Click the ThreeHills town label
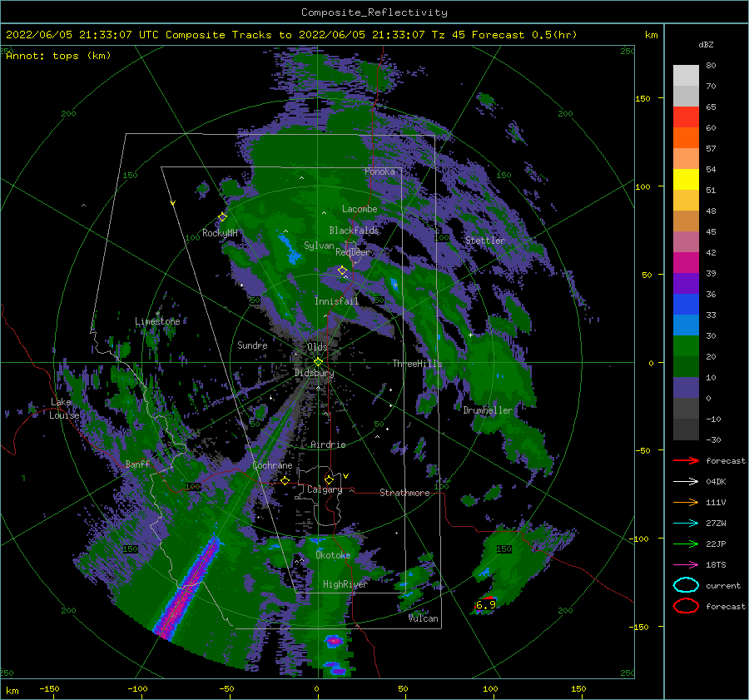 tap(417, 364)
